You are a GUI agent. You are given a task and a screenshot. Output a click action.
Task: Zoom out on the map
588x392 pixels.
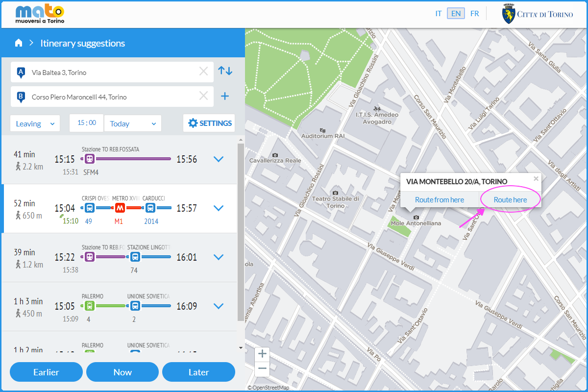pos(263,368)
